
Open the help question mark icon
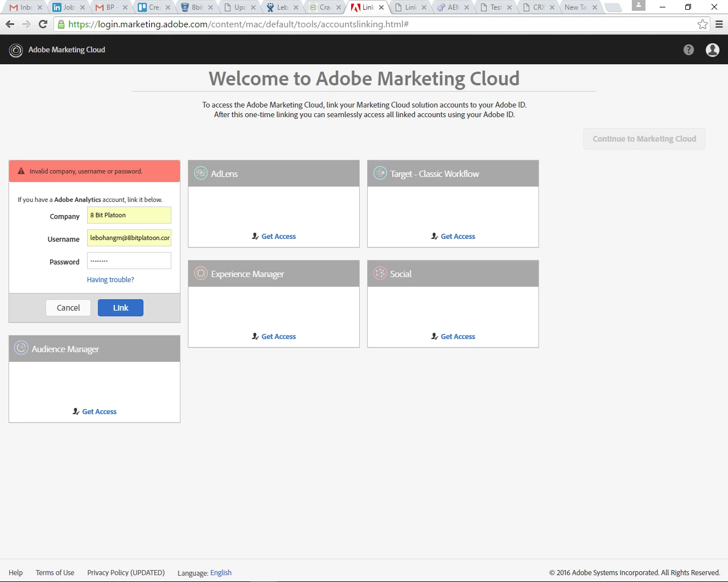pos(689,50)
